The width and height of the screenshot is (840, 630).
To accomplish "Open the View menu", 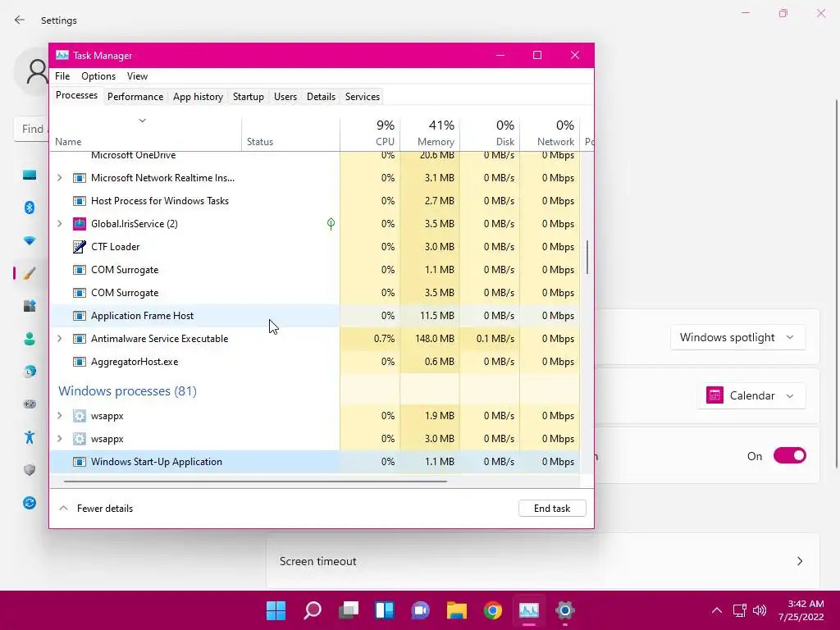I will pos(137,76).
